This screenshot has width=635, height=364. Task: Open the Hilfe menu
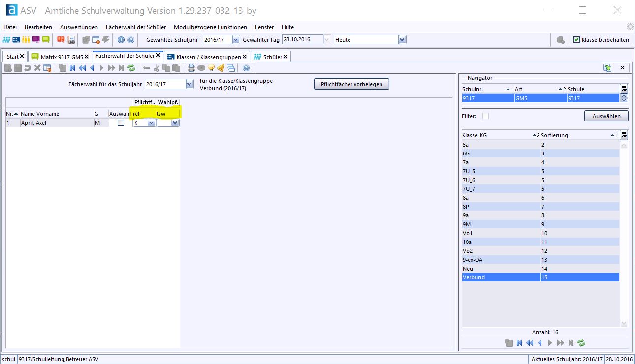[287, 27]
